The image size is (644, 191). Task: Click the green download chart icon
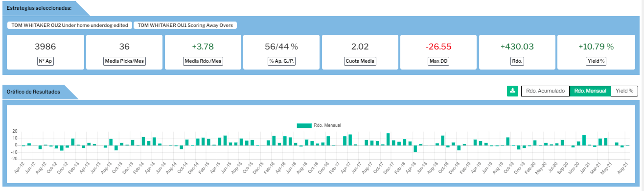512,91
